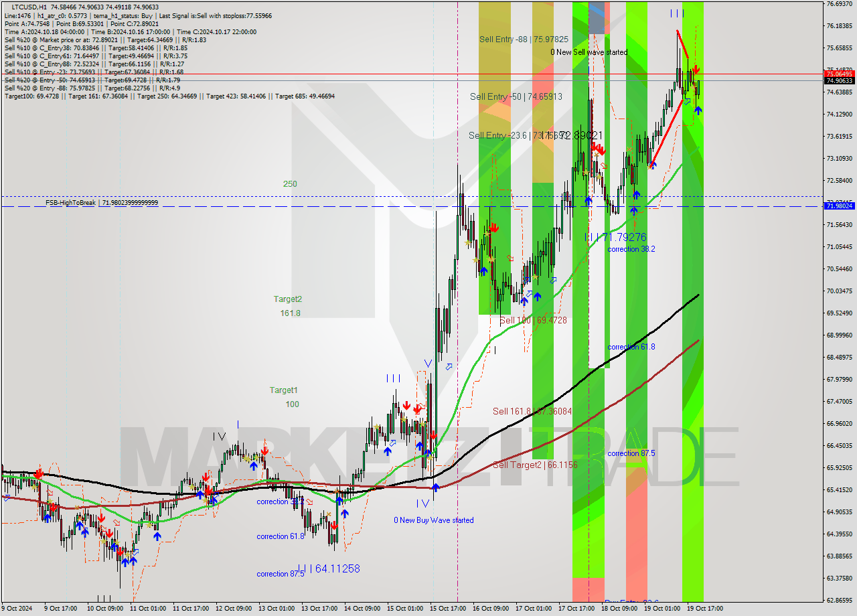Click the green 'Target2' label
857x616 pixels.
288,299
